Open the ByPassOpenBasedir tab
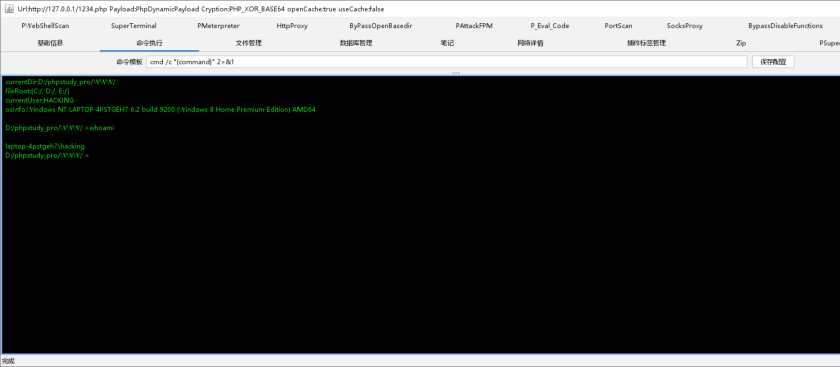The image size is (840, 367). pyautogui.click(x=381, y=26)
